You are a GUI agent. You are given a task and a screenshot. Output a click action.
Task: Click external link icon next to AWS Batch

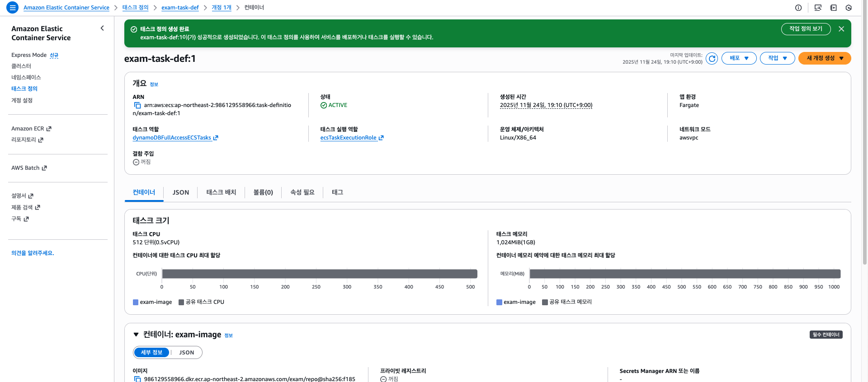pos(44,168)
